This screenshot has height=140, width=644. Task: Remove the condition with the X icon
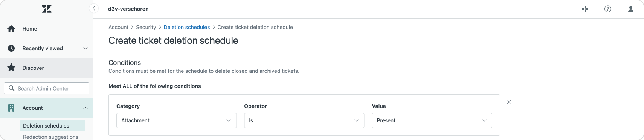coord(509,102)
